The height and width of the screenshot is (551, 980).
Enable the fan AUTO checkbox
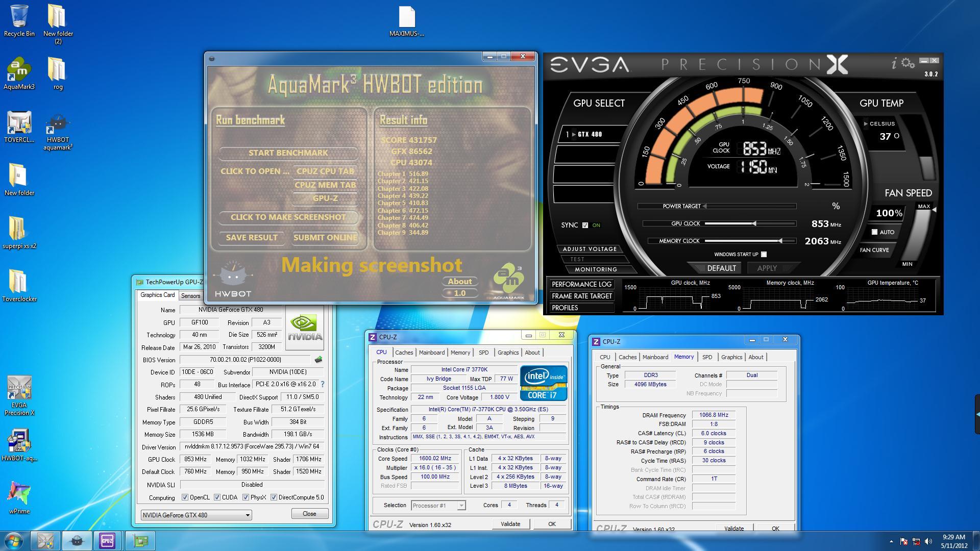[874, 232]
